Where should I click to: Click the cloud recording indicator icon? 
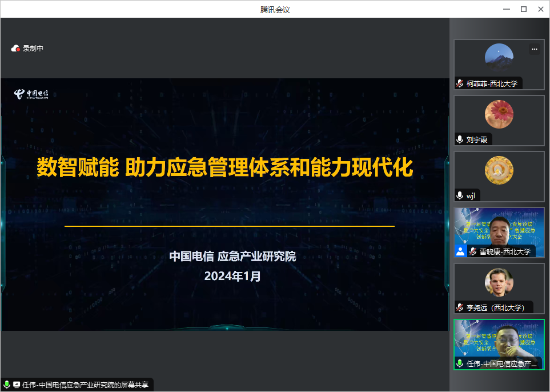point(15,49)
